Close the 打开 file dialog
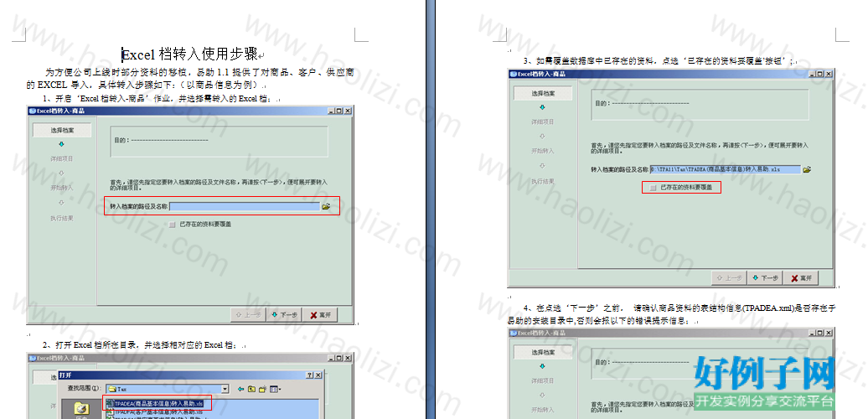 (x=318, y=375)
